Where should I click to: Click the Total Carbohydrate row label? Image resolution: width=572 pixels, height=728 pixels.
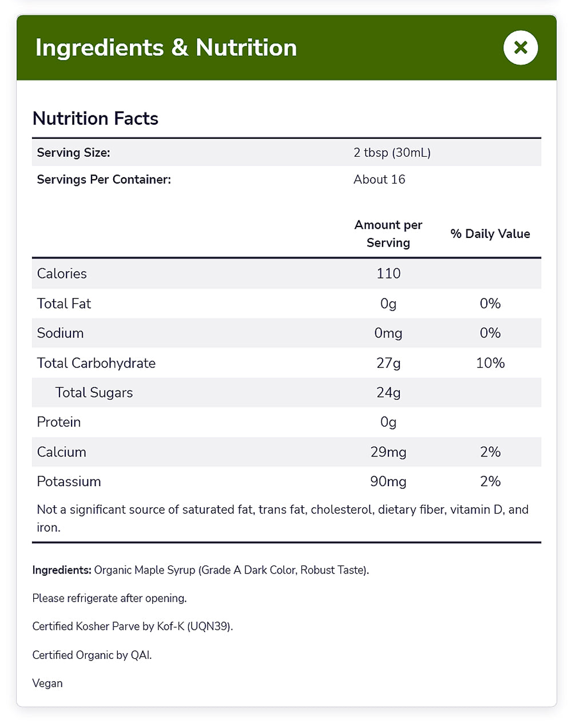(96, 363)
